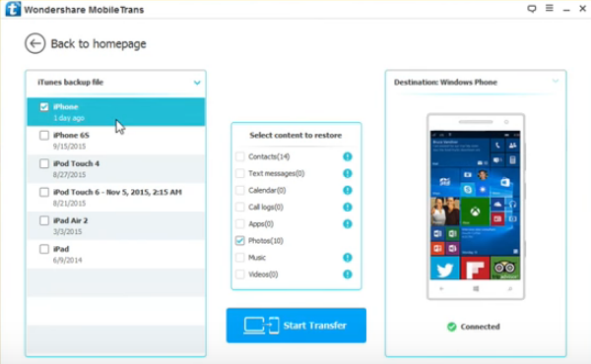
Task: Click info icon next to Calendar(0)
Action: (347, 191)
